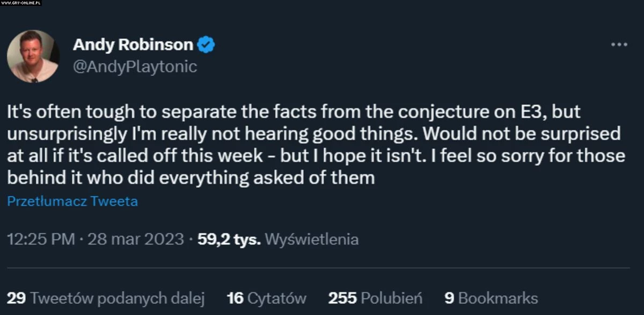644x315 pixels.
Task: Open the 255 Polubień likes list
Action: (375, 298)
